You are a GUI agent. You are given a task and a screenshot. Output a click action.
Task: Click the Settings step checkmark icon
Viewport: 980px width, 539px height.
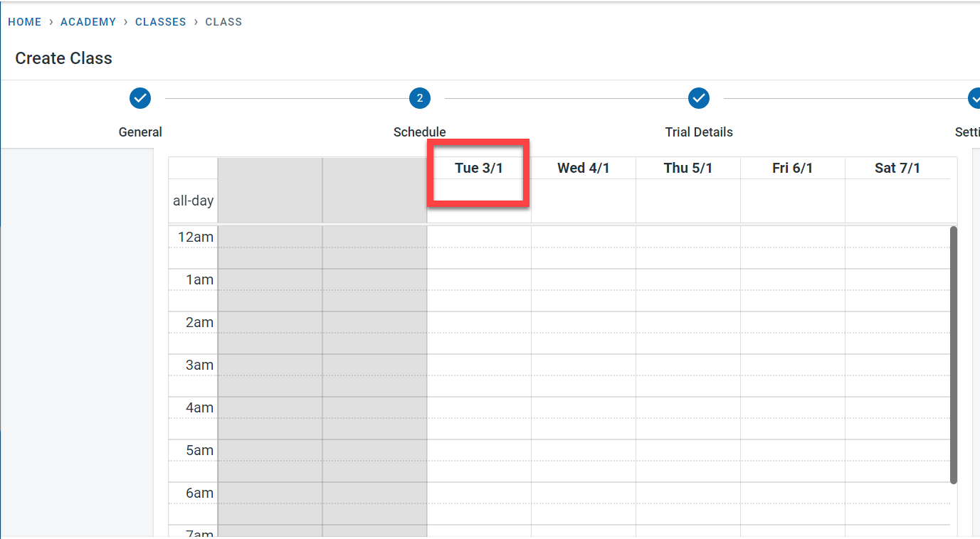pos(975,98)
